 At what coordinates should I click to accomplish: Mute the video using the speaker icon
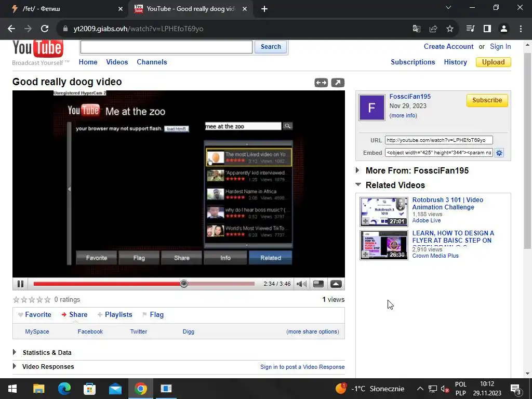[x=301, y=284]
